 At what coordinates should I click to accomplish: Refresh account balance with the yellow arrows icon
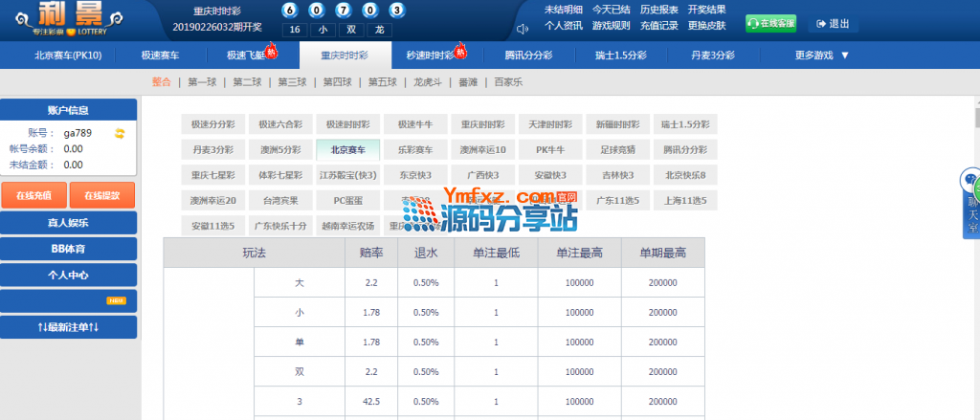click(120, 133)
